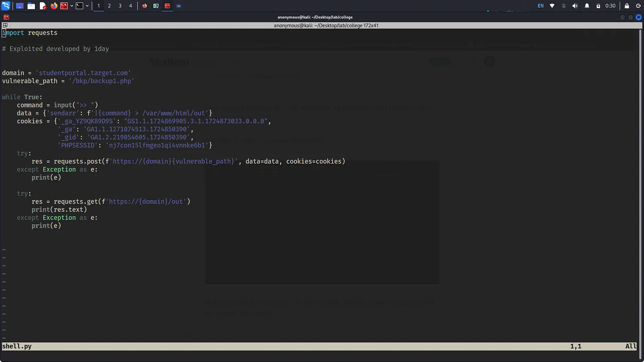Viewport: 644px width, 362px height.
Task: Minimize the terminal window
Action: coord(623,17)
